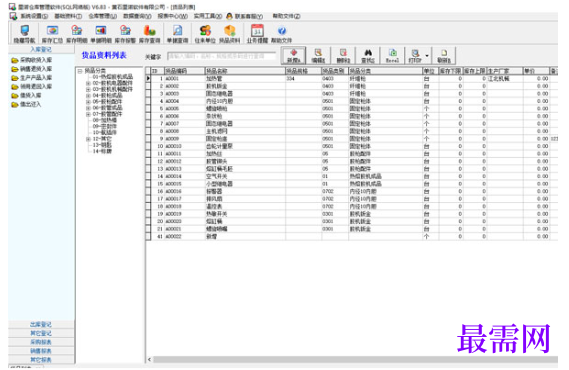Image resolution: width=569 pixels, height=370 pixels.
Task: Open the 打印 print dropdown arrow
Action: pos(427,56)
